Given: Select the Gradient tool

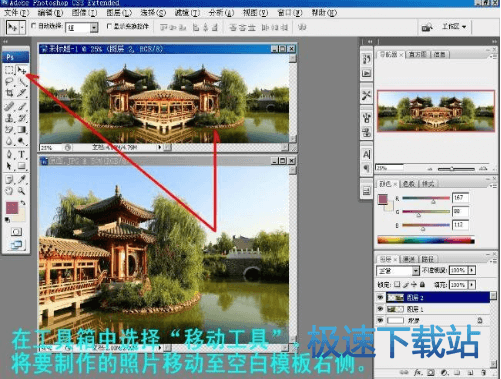Looking at the screenshot, I should pyautogui.click(x=22, y=129).
